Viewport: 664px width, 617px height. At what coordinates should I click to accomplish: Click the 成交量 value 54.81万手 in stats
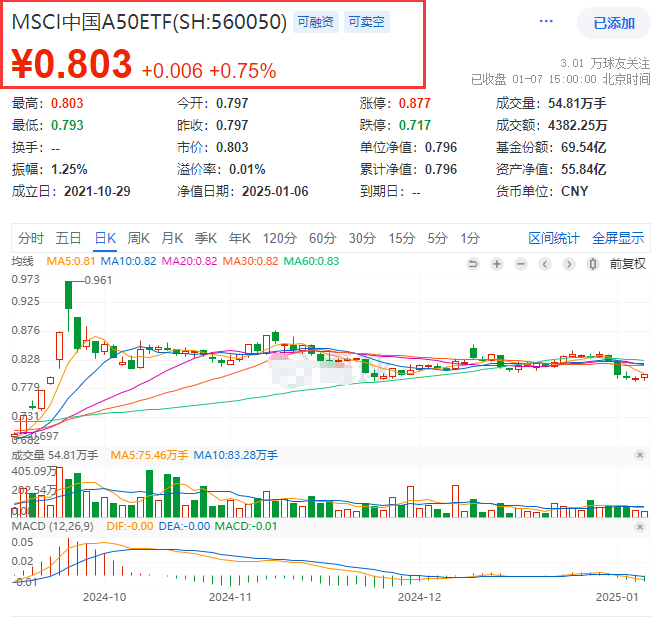tap(577, 103)
